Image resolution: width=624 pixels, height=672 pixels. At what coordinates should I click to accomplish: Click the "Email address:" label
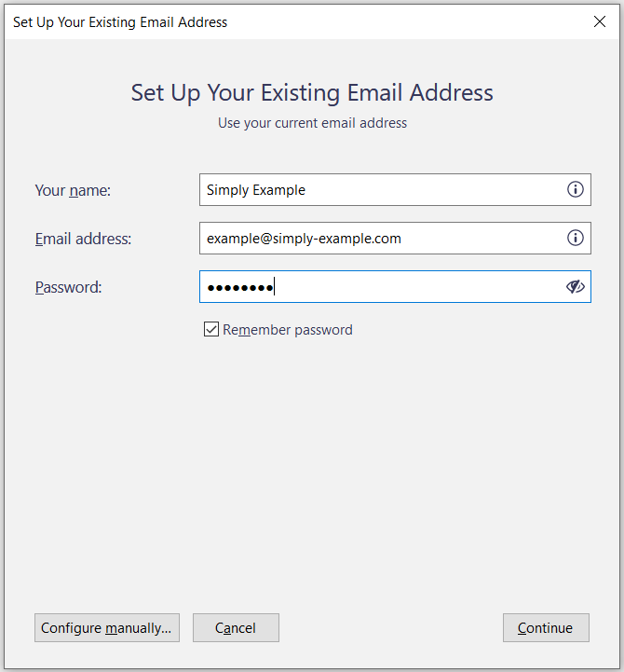[83, 239]
